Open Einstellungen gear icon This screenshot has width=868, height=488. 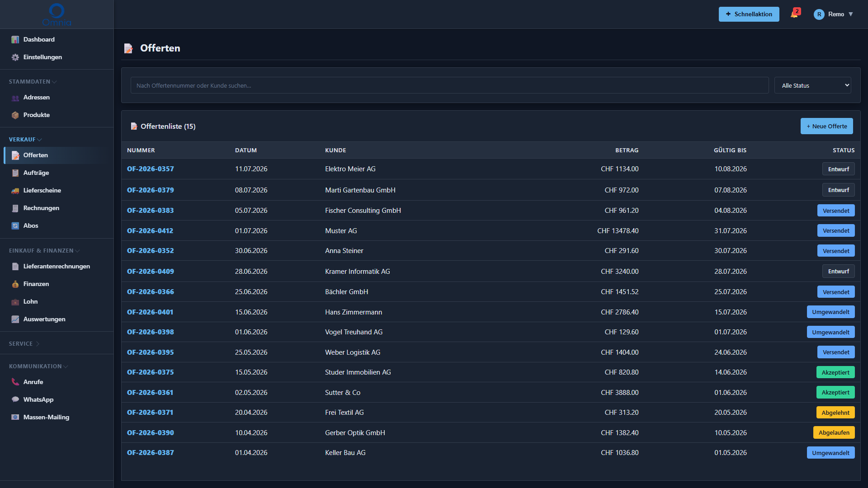tap(15, 57)
